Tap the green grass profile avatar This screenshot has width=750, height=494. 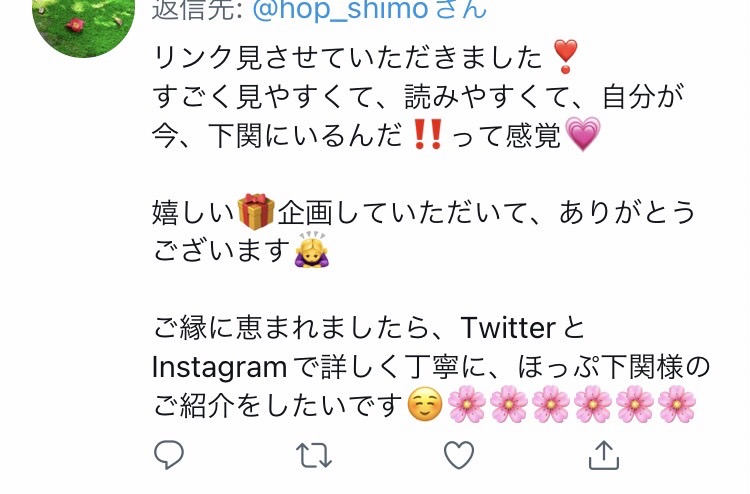click(83, 24)
